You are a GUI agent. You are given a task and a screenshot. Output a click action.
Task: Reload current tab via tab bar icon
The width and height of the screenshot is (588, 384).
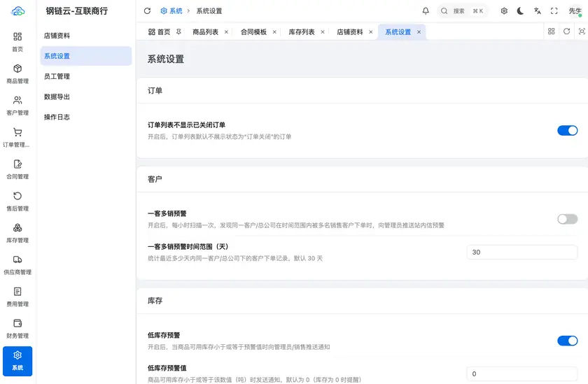click(566, 31)
